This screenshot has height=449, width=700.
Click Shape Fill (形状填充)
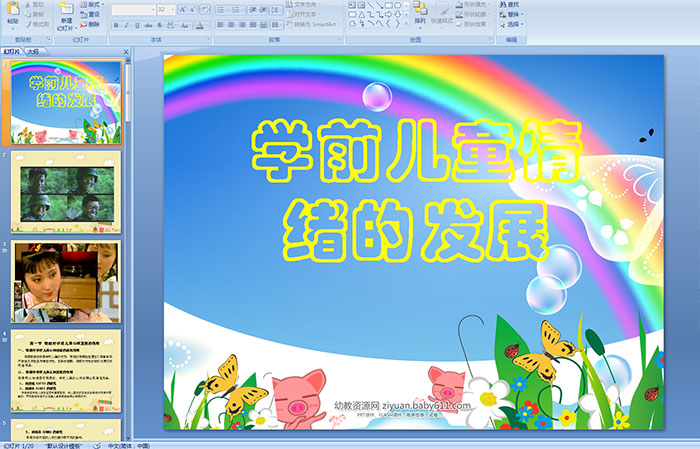(x=474, y=4)
